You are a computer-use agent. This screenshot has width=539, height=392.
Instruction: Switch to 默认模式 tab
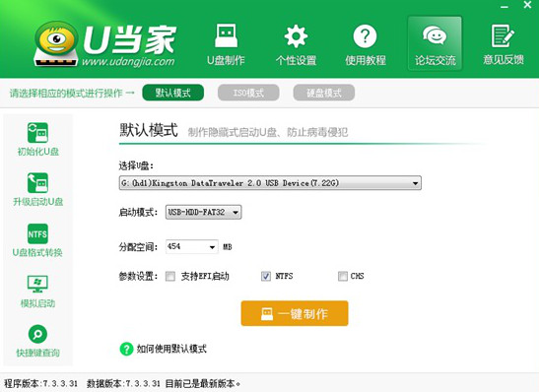click(172, 93)
